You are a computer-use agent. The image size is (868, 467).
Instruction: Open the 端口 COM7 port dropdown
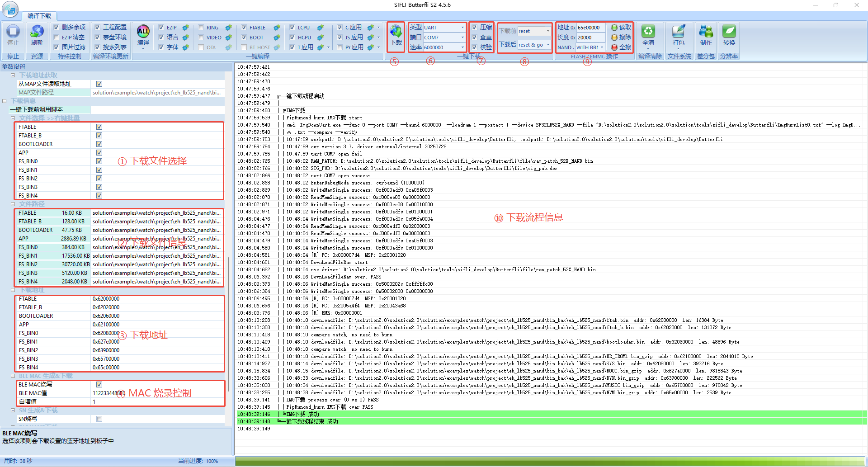(x=462, y=38)
